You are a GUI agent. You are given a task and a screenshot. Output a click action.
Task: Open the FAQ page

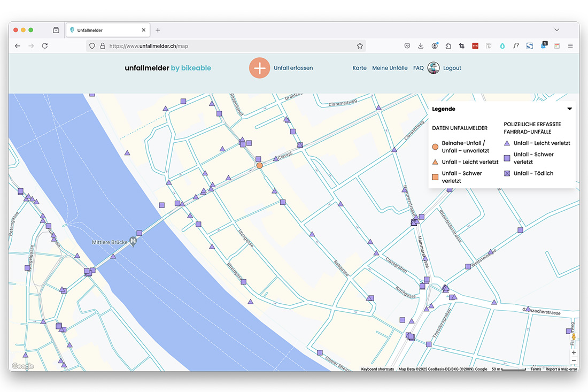coord(418,68)
